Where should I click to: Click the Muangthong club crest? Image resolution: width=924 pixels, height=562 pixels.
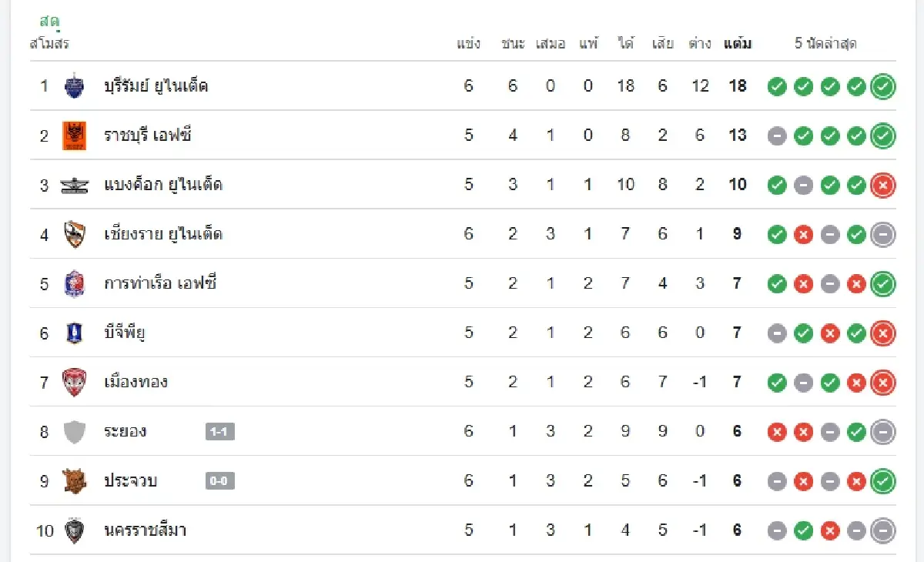pos(74,382)
